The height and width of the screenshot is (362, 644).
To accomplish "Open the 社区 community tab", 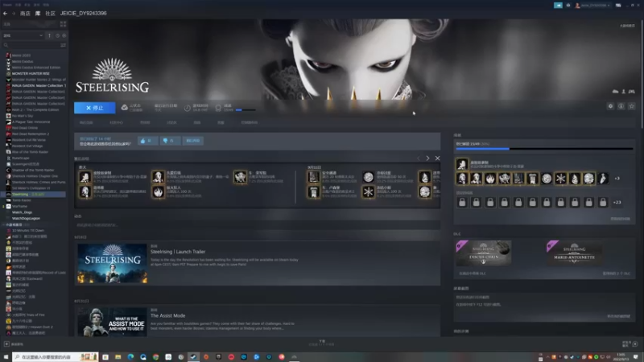I will click(50, 14).
